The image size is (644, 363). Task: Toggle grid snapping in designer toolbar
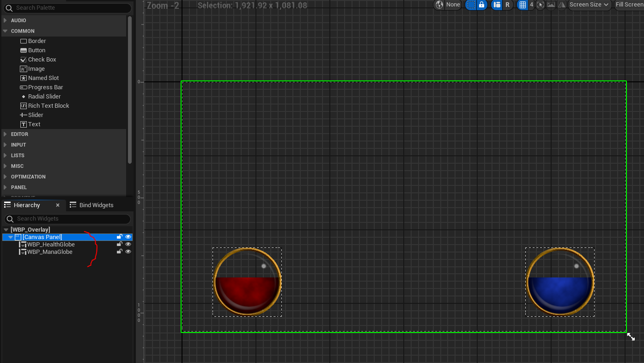point(522,5)
